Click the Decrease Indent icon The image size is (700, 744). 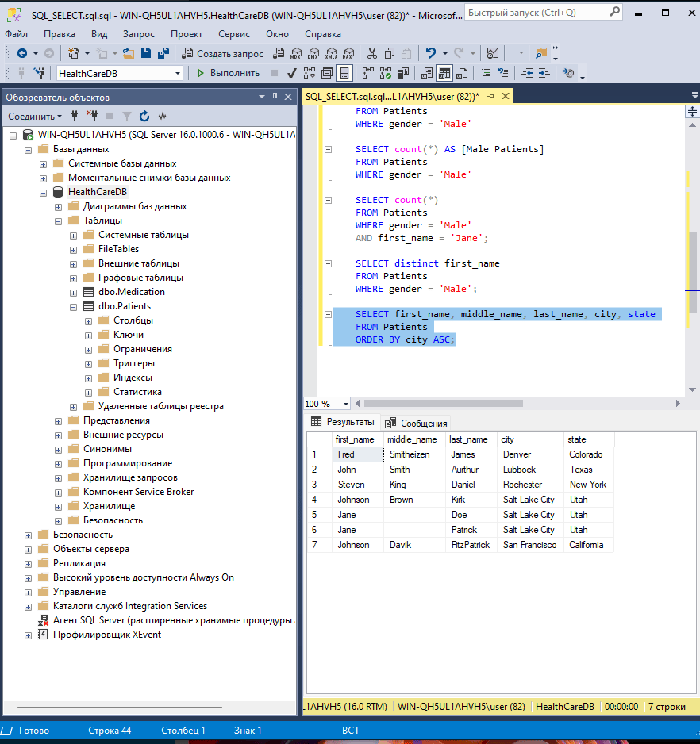pos(527,73)
